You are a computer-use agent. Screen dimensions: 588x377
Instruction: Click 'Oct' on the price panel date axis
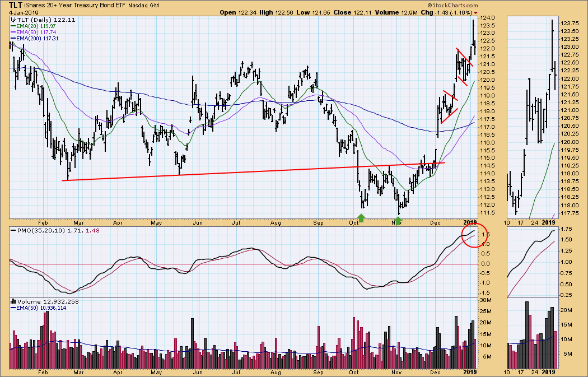(353, 223)
